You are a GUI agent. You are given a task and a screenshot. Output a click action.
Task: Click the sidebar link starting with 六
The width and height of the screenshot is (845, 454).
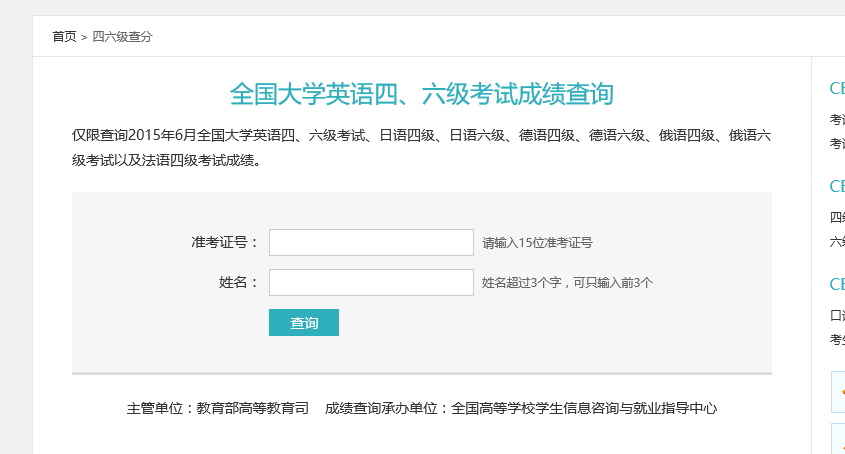[x=837, y=241]
